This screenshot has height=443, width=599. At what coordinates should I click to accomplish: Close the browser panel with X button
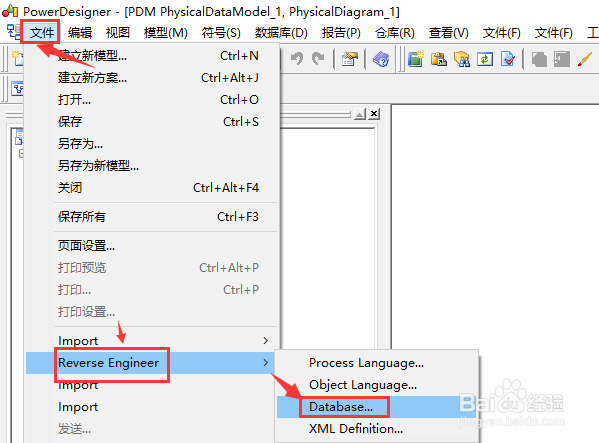pyautogui.click(x=374, y=114)
